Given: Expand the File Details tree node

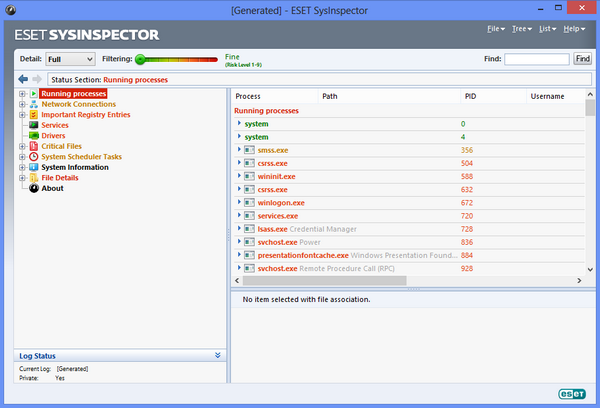Looking at the screenshot, I should pyautogui.click(x=22, y=178).
